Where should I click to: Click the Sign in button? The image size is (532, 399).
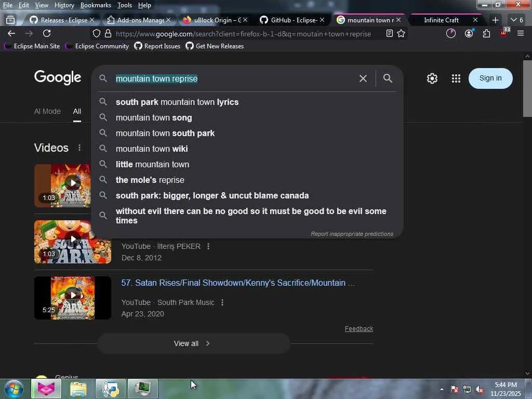click(490, 78)
